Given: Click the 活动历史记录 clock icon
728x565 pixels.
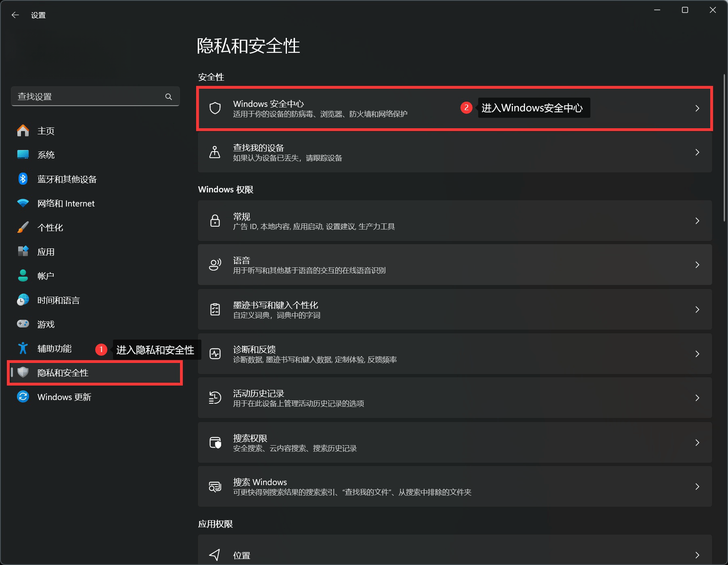Looking at the screenshot, I should 215,398.
